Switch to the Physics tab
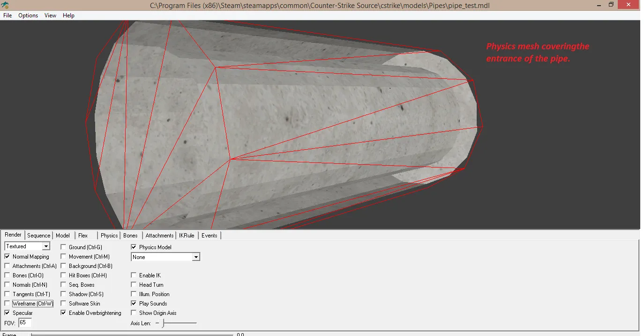Image resolution: width=644 pixels, height=336 pixels. click(x=109, y=236)
